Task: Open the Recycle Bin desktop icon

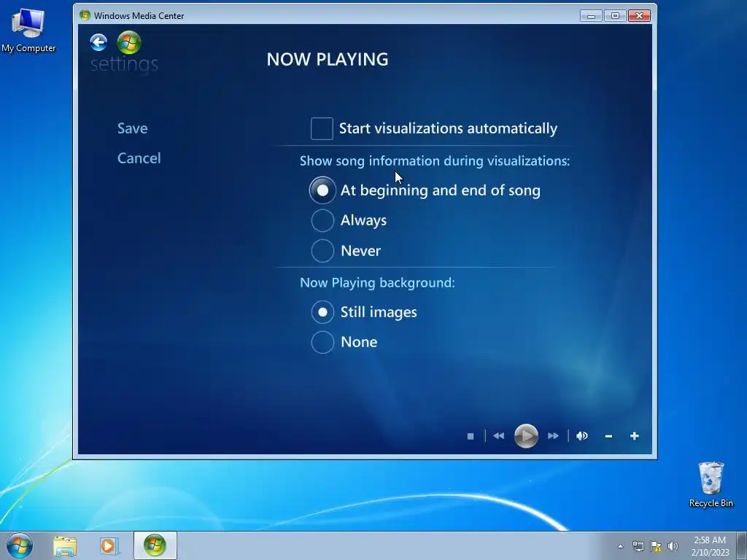Action: point(711,485)
